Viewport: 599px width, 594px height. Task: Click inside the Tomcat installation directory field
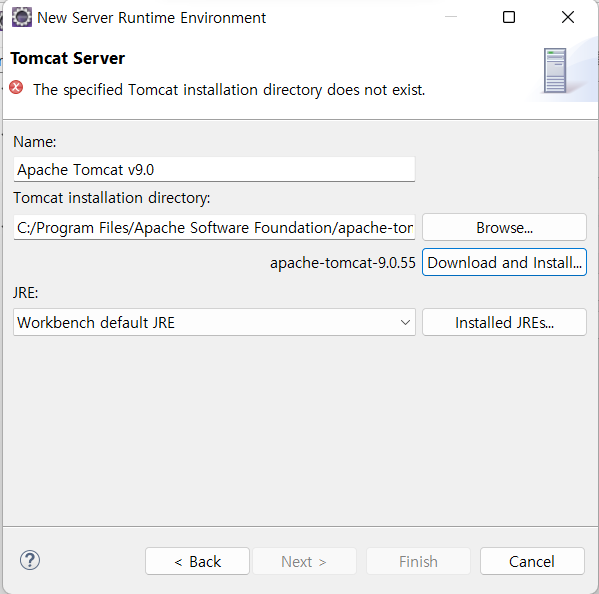214,227
